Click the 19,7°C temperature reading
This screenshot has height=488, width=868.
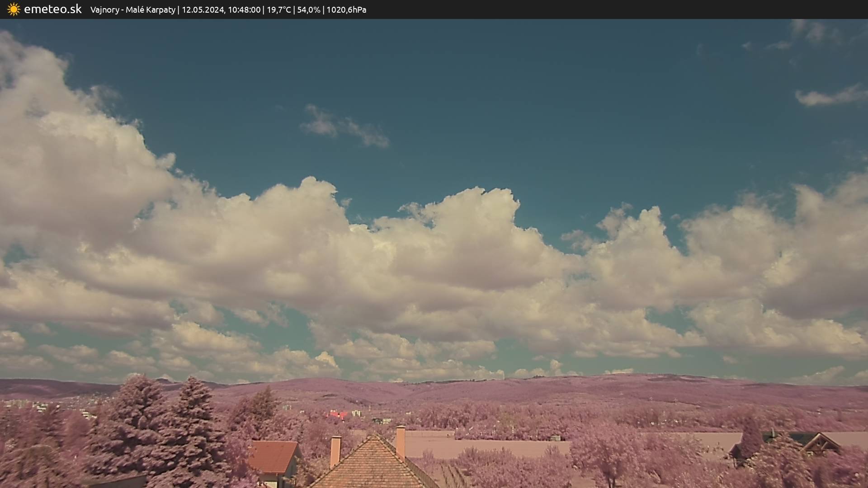pos(278,9)
